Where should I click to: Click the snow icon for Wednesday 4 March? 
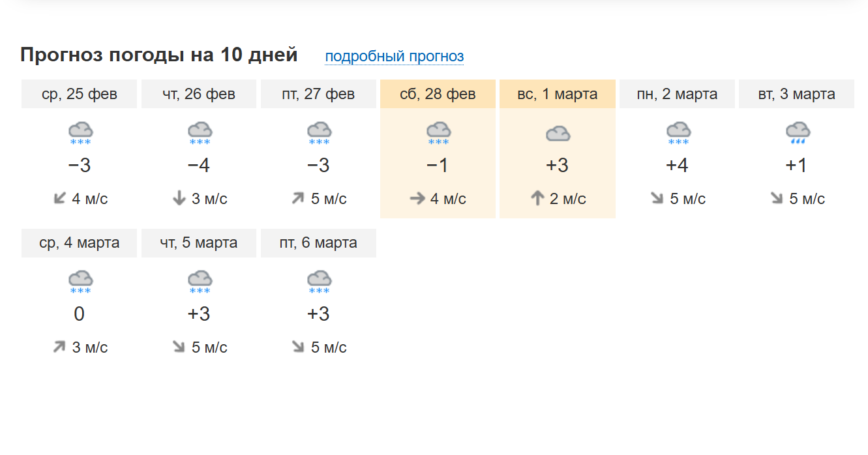(x=80, y=282)
